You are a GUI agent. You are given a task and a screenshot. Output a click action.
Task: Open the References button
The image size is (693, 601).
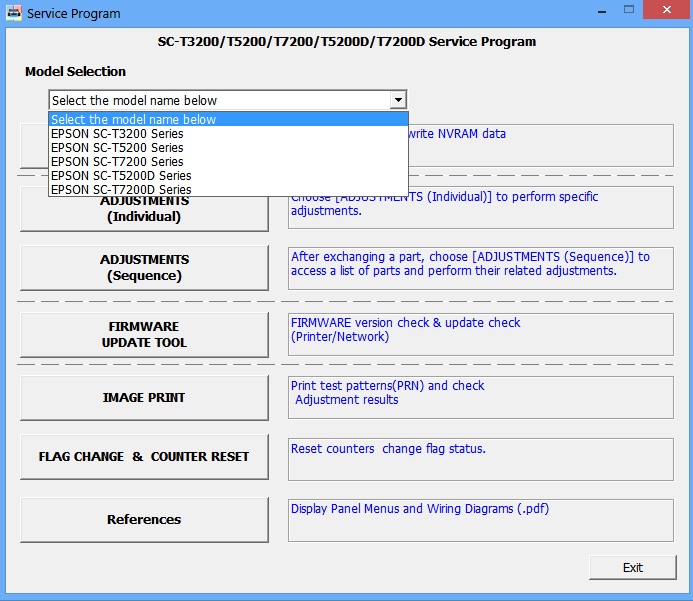click(144, 520)
